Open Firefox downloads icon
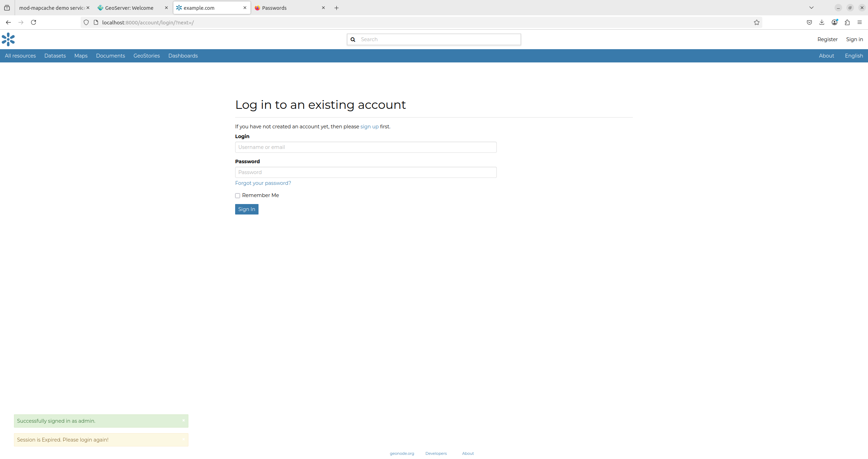868x459 pixels. 822,22
